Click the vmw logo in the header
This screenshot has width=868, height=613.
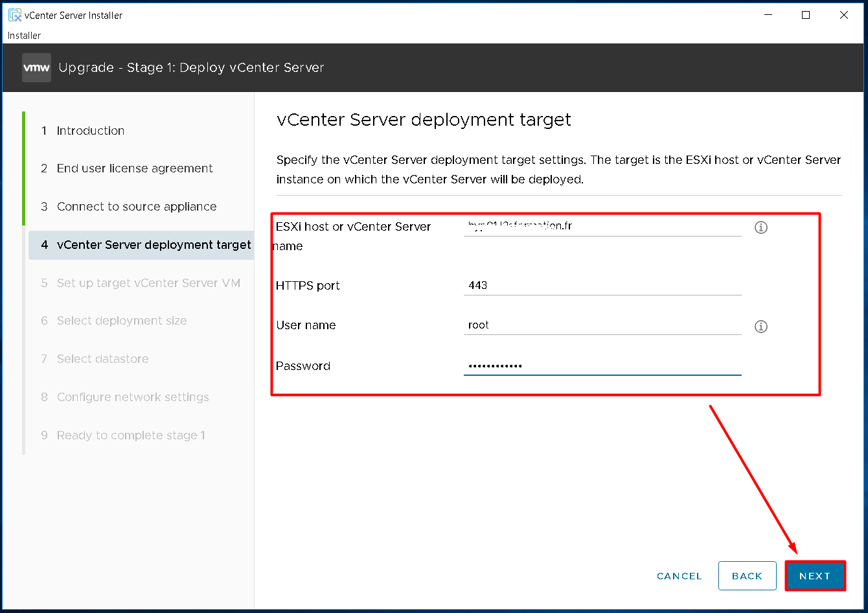36,68
